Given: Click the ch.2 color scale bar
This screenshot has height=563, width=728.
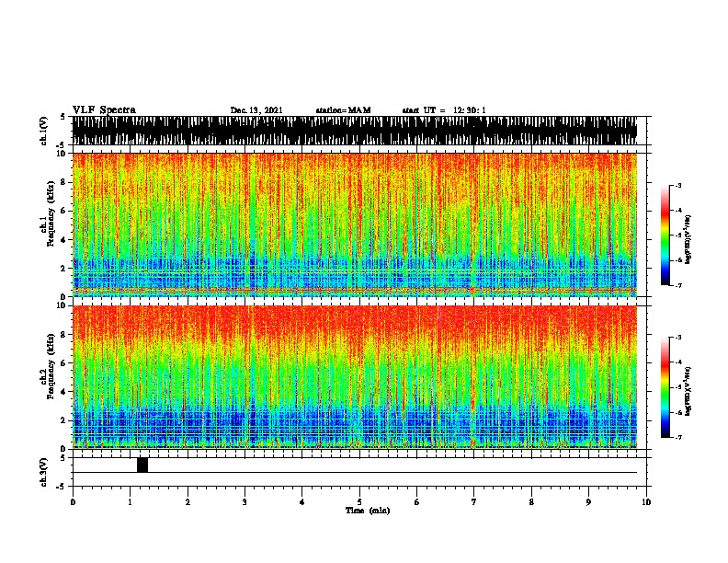Looking at the screenshot, I should (665, 387).
